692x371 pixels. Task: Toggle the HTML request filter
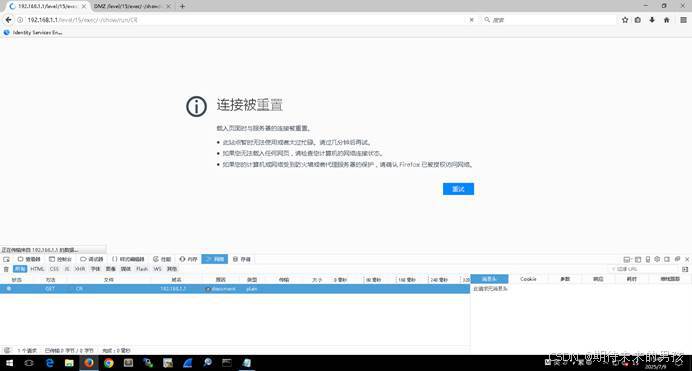[38, 269]
